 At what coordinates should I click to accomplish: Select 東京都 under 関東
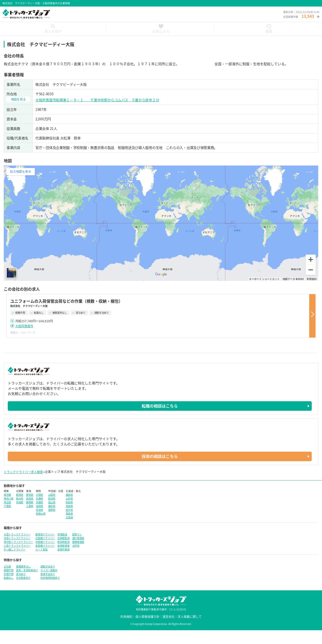(x=7, y=495)
